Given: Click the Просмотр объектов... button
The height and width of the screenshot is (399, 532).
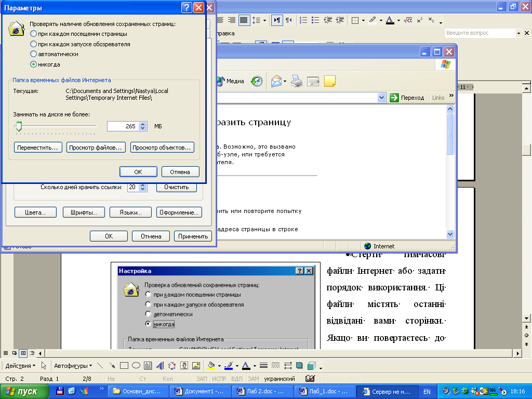Looking at the screenshot, I should click(162, 147).
